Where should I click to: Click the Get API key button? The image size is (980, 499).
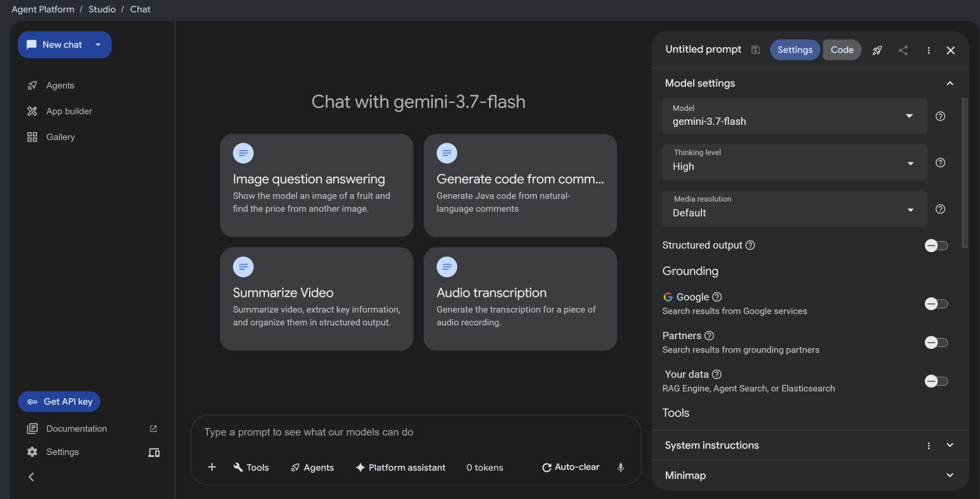coord(59,402)
